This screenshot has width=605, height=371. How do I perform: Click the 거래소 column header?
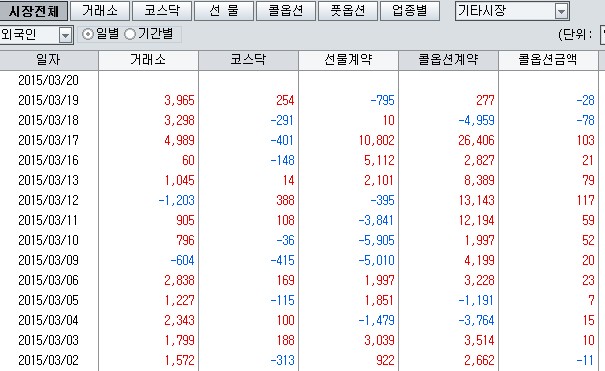pos(149,60)
